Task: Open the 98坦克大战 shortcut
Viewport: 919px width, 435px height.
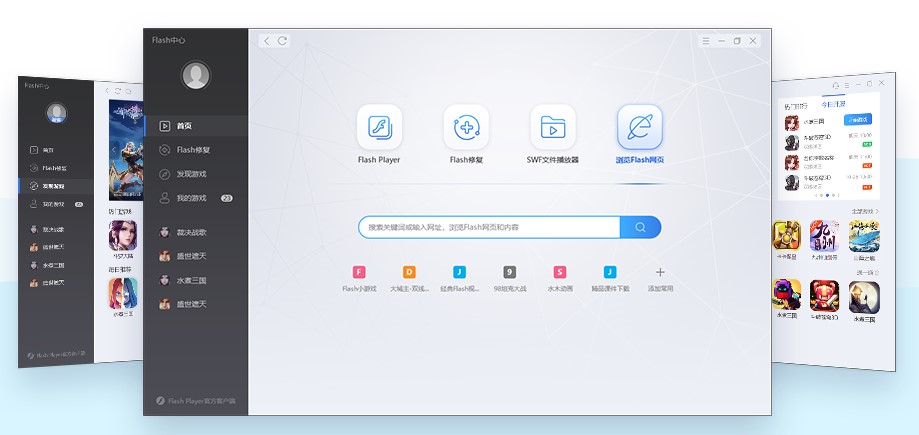Action: click(510, 272)
